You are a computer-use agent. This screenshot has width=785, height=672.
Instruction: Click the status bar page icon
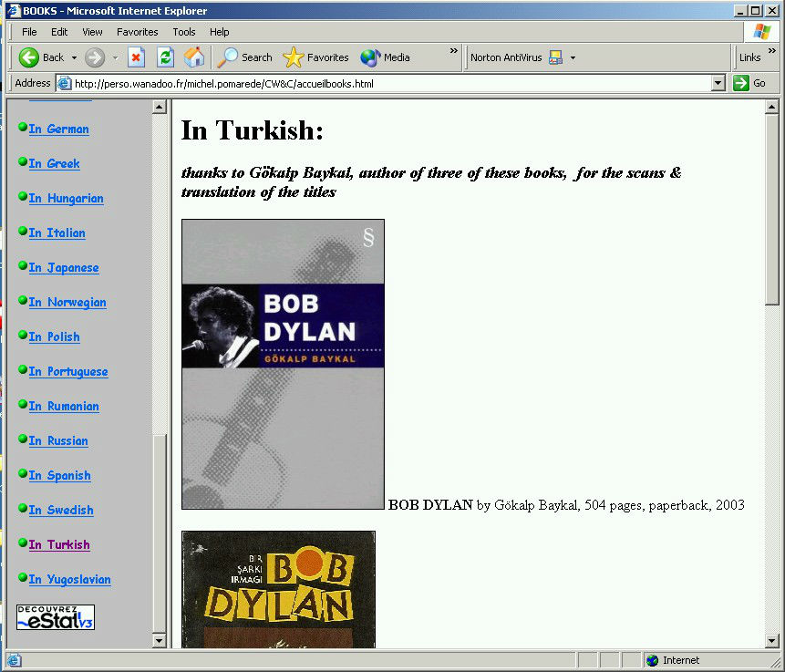[14, 660]
